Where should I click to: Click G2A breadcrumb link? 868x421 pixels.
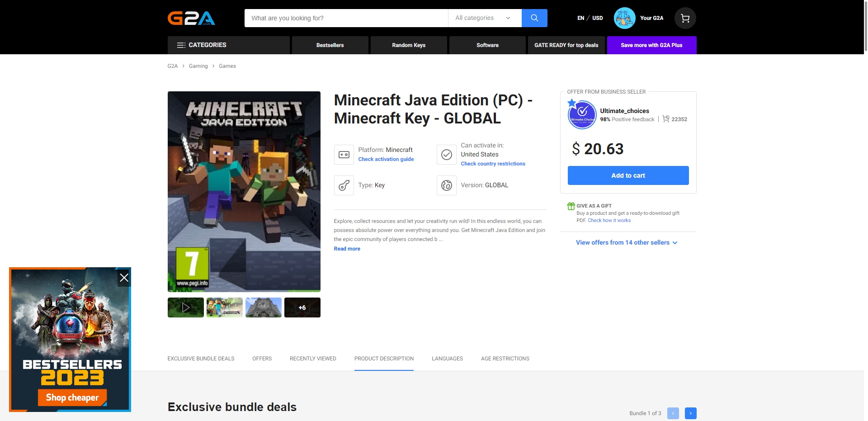pyautogui.click(x=173, y=66)
